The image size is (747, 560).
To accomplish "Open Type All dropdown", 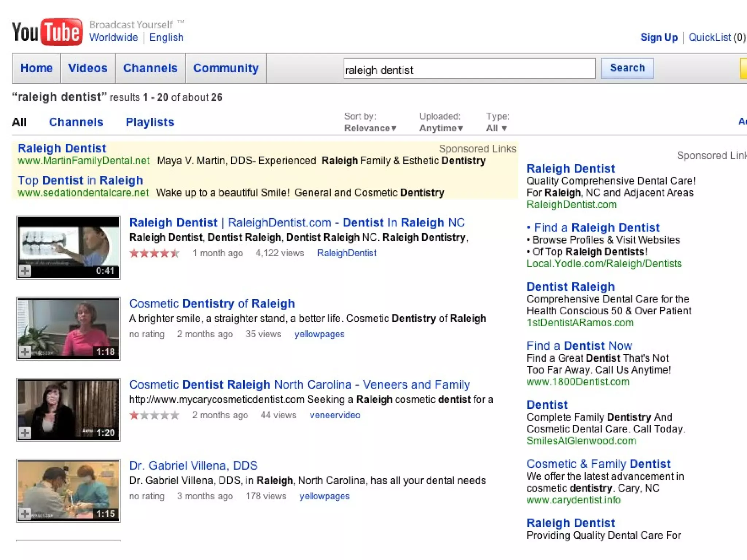I will click(496, 128).
